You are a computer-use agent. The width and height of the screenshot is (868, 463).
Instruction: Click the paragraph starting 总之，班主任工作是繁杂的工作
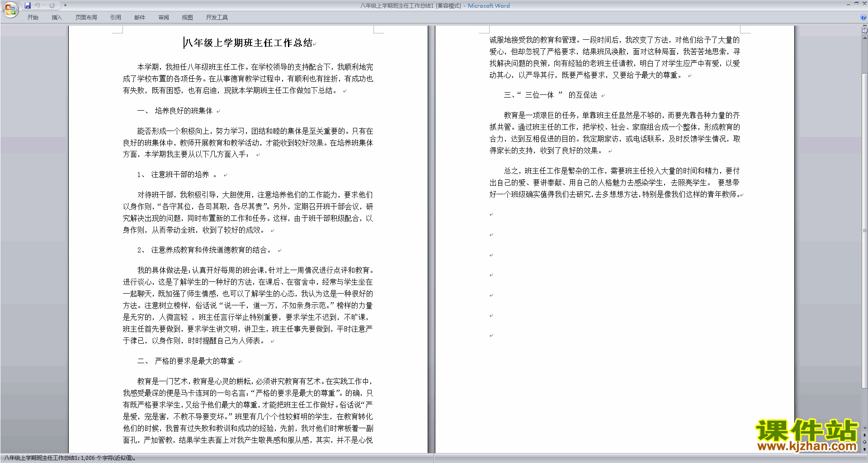coord(615,182)
